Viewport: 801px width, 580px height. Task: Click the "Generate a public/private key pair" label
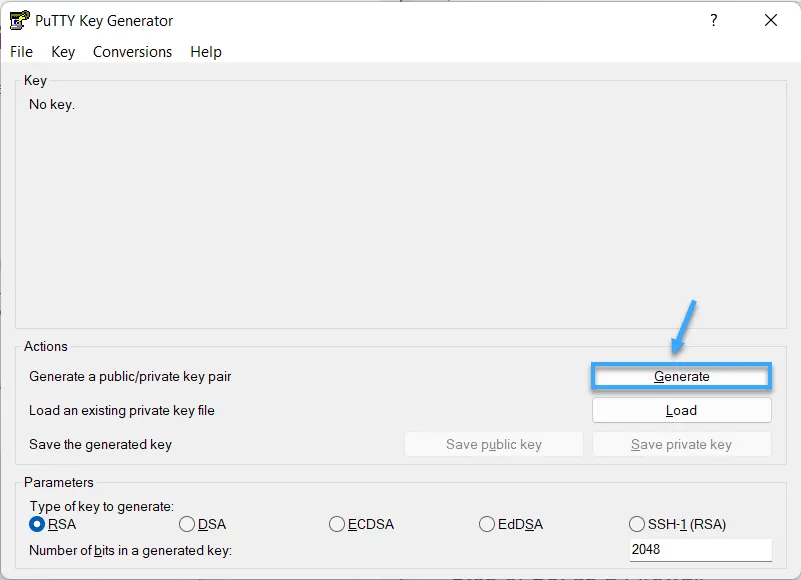[x=130, y=377]
